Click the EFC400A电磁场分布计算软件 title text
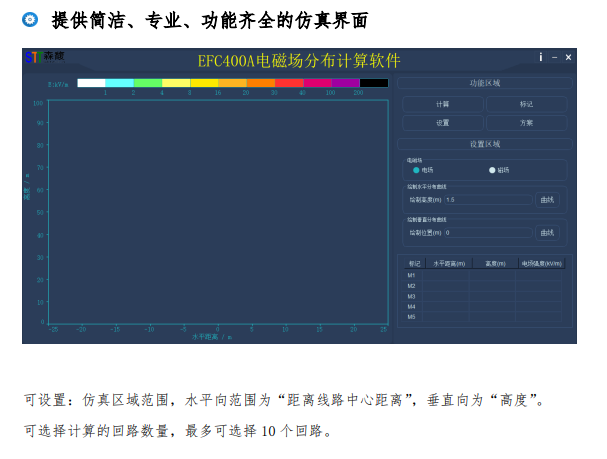 [299, 61]
